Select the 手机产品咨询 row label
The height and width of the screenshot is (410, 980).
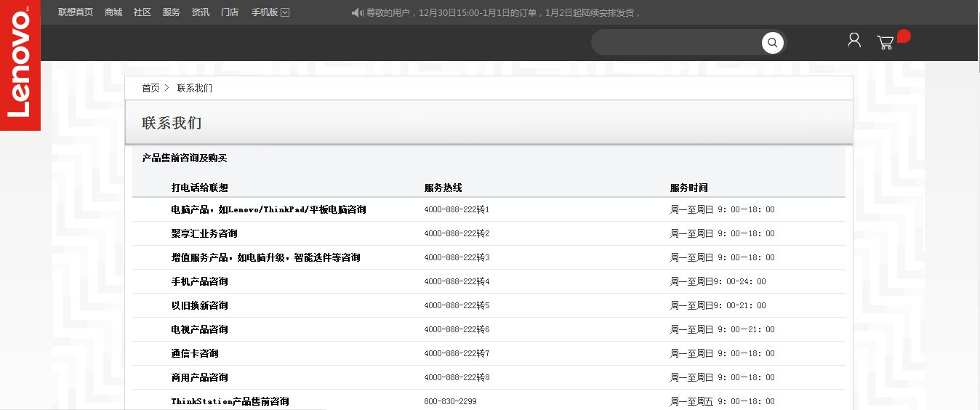pyautogui.click(x=200, y=281)
